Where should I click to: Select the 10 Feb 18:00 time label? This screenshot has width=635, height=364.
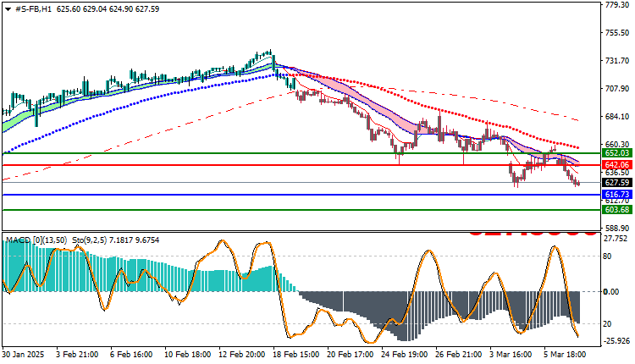[187, 355]
